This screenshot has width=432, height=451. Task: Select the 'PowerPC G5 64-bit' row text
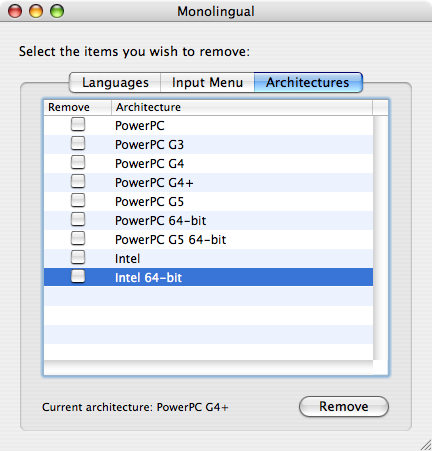point(170,240)
